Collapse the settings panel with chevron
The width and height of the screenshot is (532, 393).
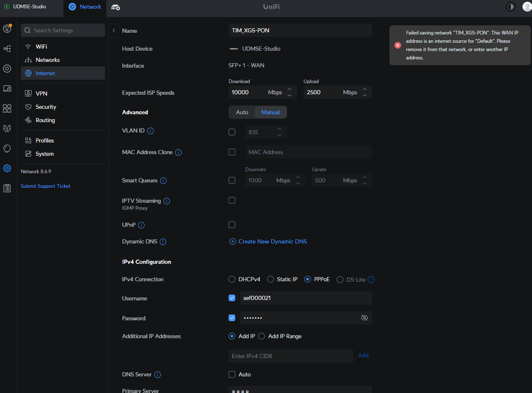[x=114, y=30]
